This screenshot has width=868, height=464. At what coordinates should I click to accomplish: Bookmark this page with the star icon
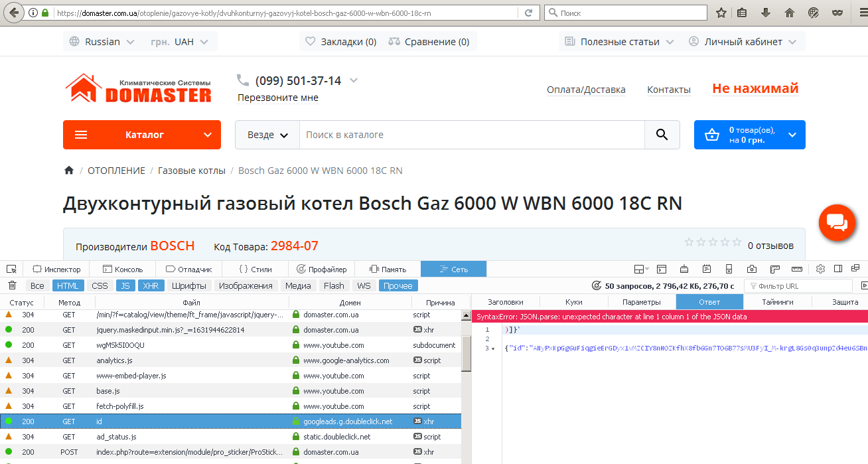click(x=721, y=13)
